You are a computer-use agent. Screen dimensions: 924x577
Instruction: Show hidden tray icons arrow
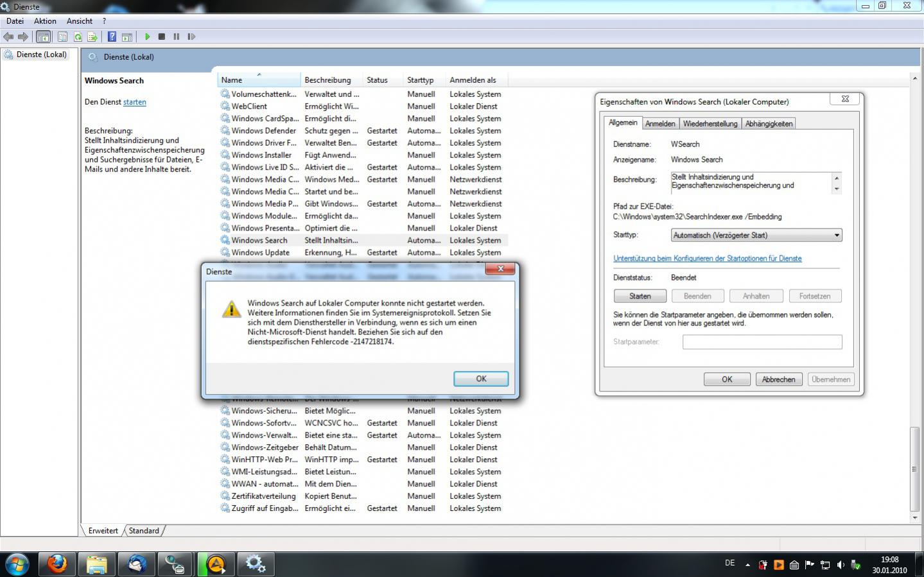[747, 565]
